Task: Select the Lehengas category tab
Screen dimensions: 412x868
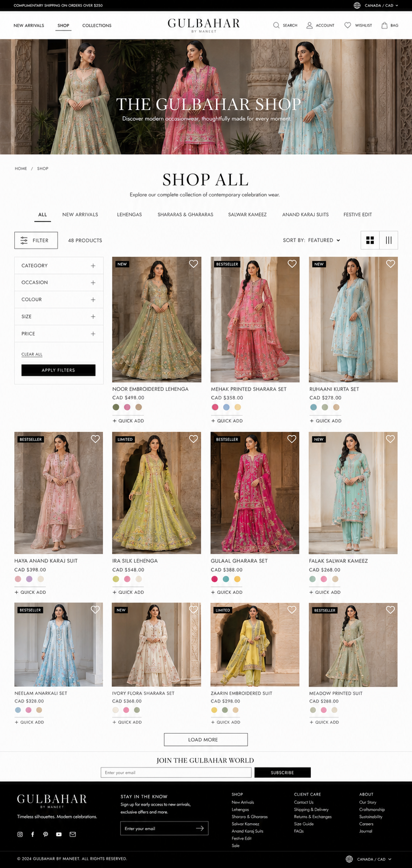Action: pos(129,214)
